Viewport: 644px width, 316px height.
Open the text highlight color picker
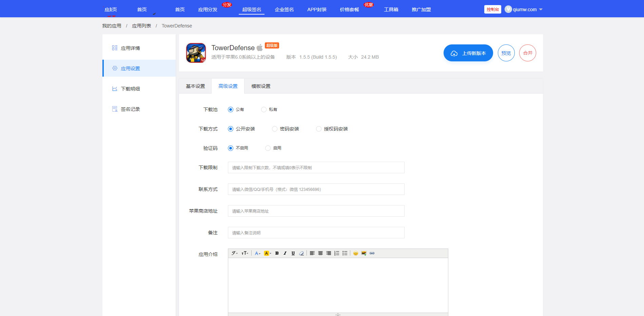pos(268,253)
